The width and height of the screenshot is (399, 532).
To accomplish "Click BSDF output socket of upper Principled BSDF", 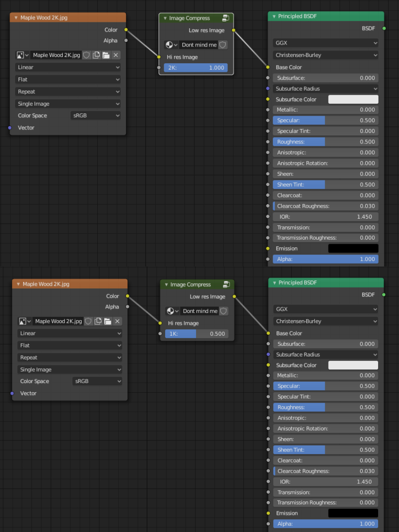I will (x=384, y=28).
